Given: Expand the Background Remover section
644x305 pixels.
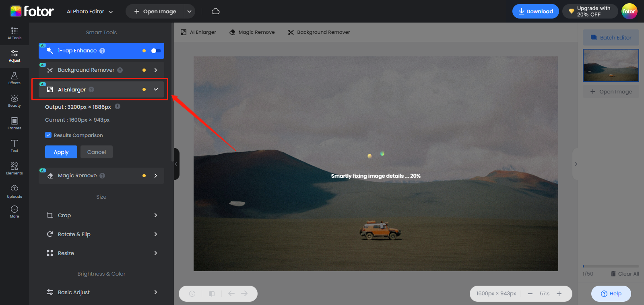Looking at the screenshot, I should (x=156, y=70).
